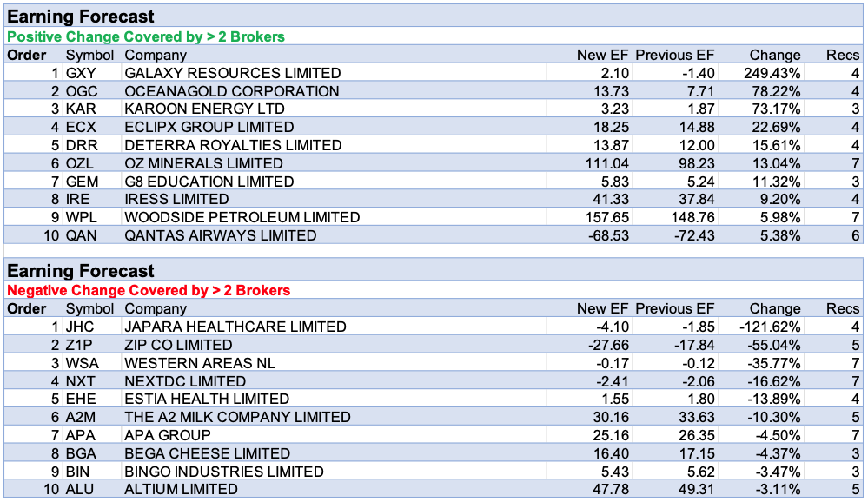868x502 pixels.
Task: Click the 249.43% change value
Action: pos(773,73)
